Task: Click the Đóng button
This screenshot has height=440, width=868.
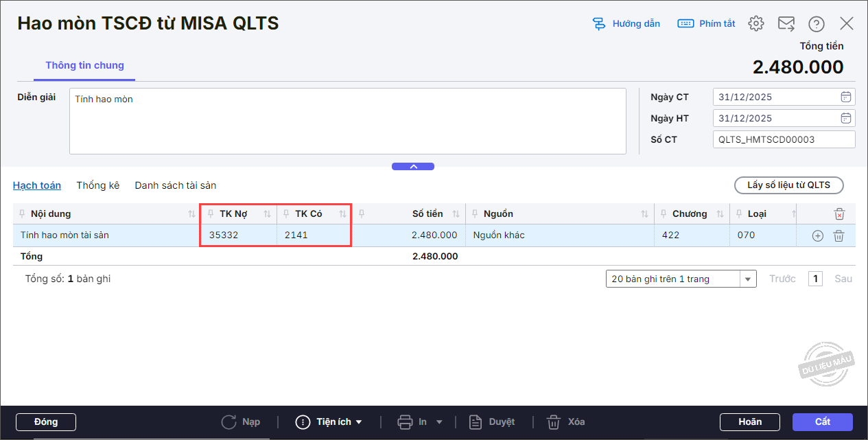Action: tap(46, 422)
